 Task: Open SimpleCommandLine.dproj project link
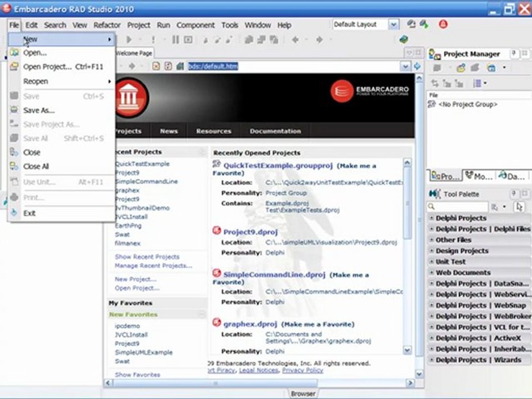pyautogui.click(x=274, y=274)
